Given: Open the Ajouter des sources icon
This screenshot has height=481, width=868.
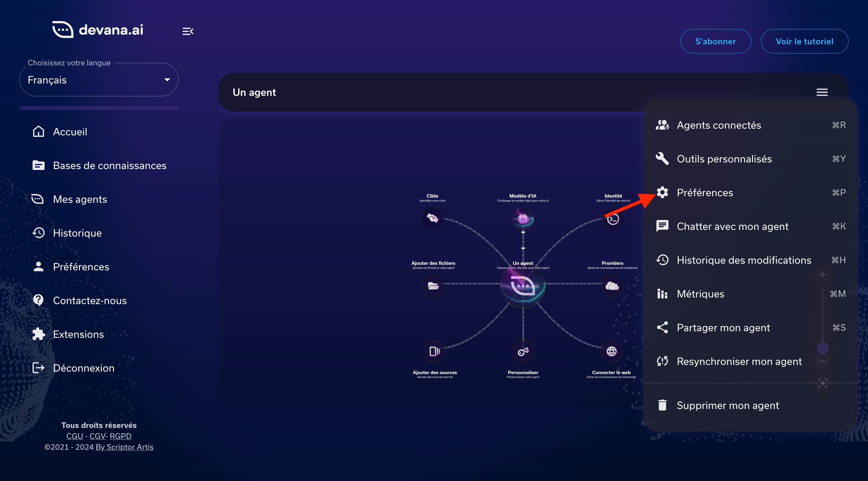Looking at the screenshot, I should coord(434,352).
